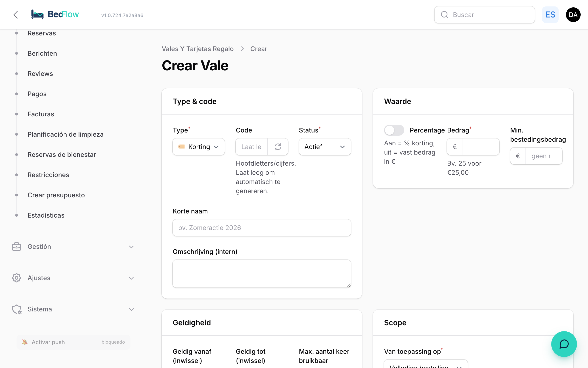Open the Type dropdown showing Korting
This screenshot has height=368, width=588.
tap(198, 147)
